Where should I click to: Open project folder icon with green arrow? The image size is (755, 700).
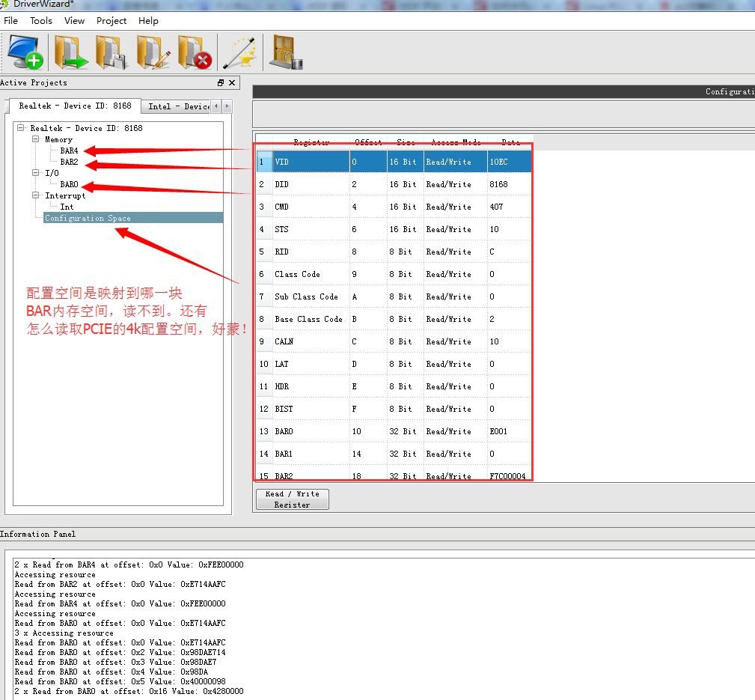coord(70,52)
